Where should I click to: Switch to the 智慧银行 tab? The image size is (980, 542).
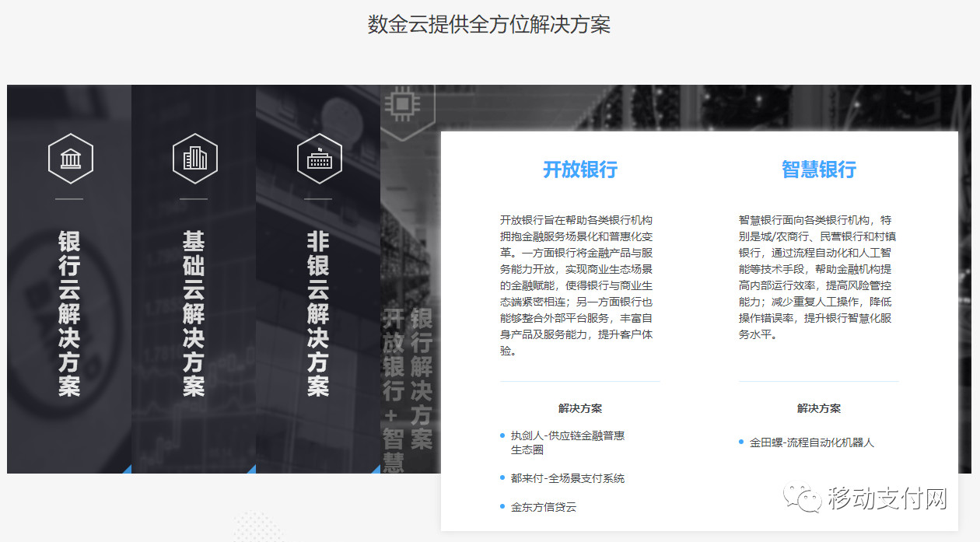817,171
